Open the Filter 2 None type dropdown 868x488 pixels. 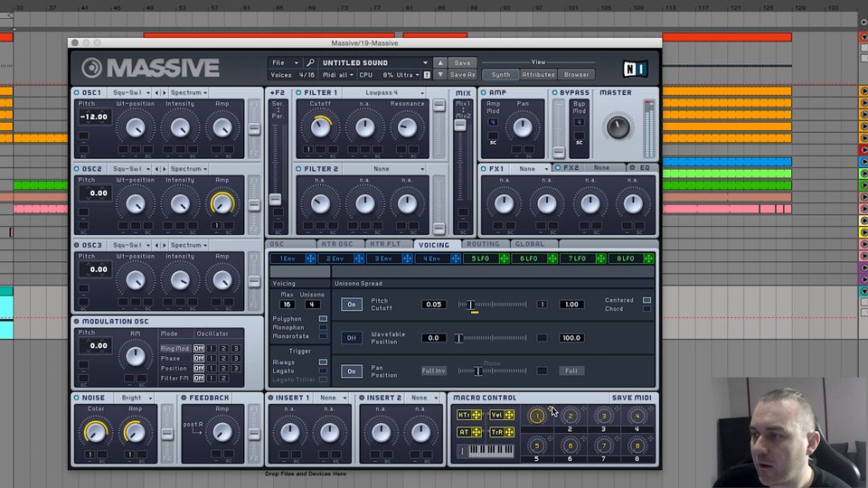(x=385, y=169)
